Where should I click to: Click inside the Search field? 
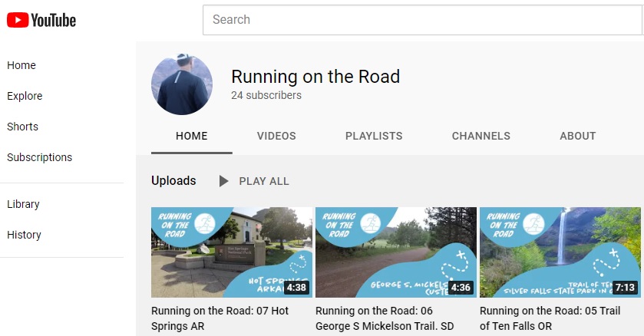[422, 20]
